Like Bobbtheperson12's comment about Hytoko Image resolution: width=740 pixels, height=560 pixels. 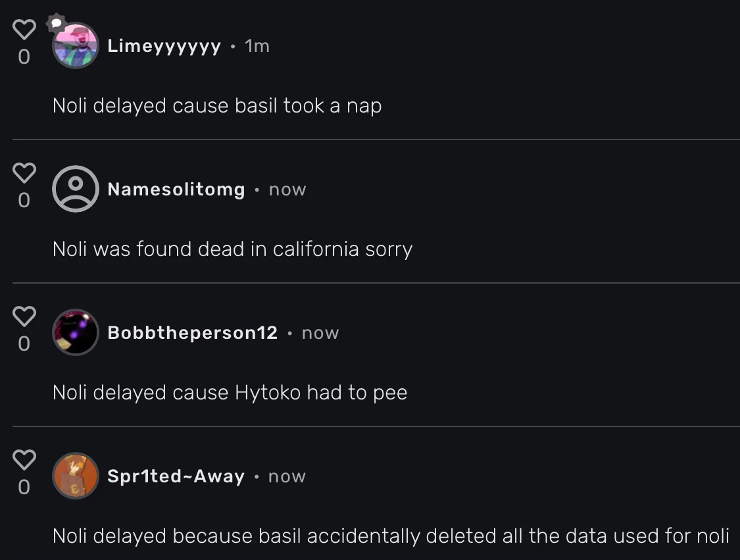tap(24, 315)
